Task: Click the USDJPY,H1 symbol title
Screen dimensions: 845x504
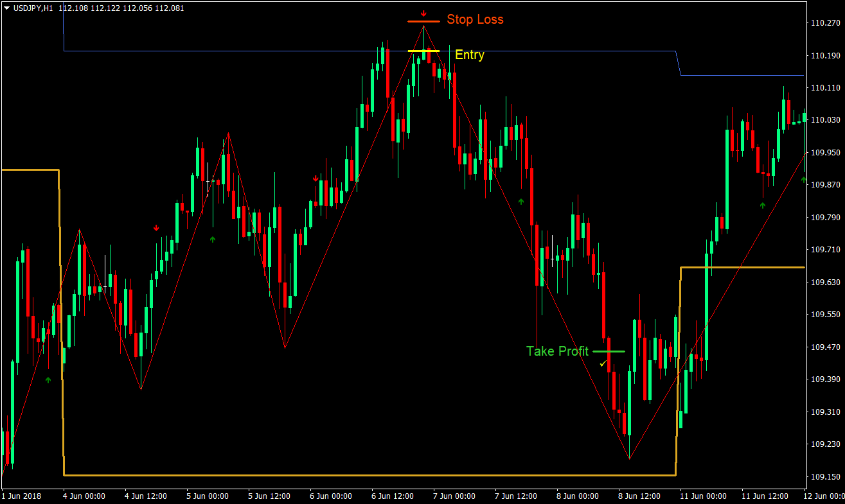Action: click(x=33, y=8)
